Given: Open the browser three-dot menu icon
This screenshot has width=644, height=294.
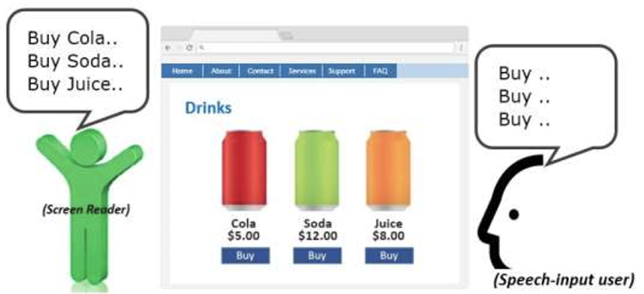Looking at the screenshot, I should coord(461,48).
